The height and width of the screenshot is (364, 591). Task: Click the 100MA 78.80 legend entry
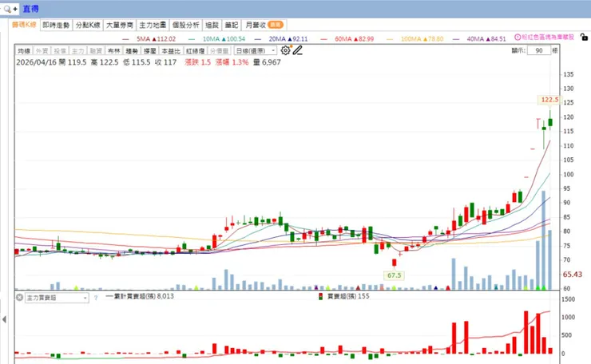point(415,39)
